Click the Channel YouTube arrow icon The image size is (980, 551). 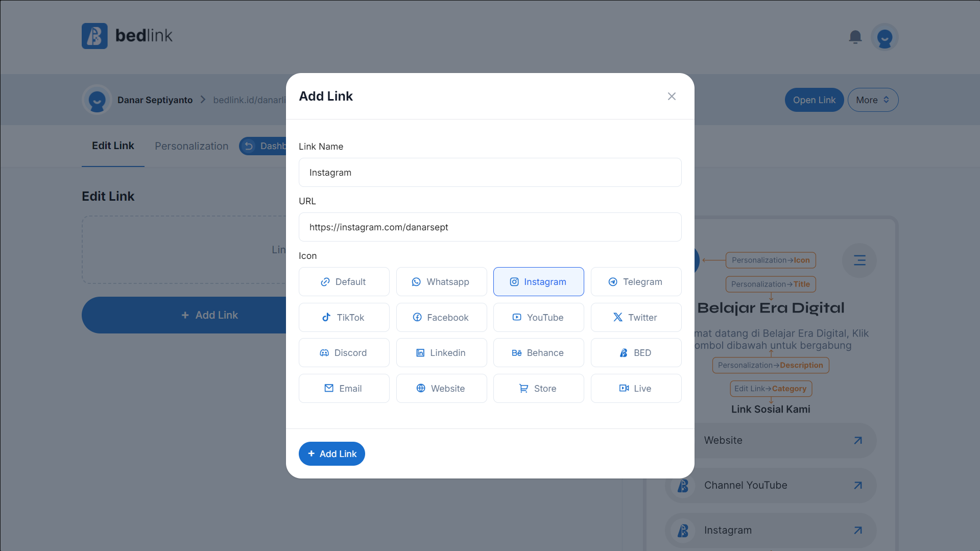858,485
